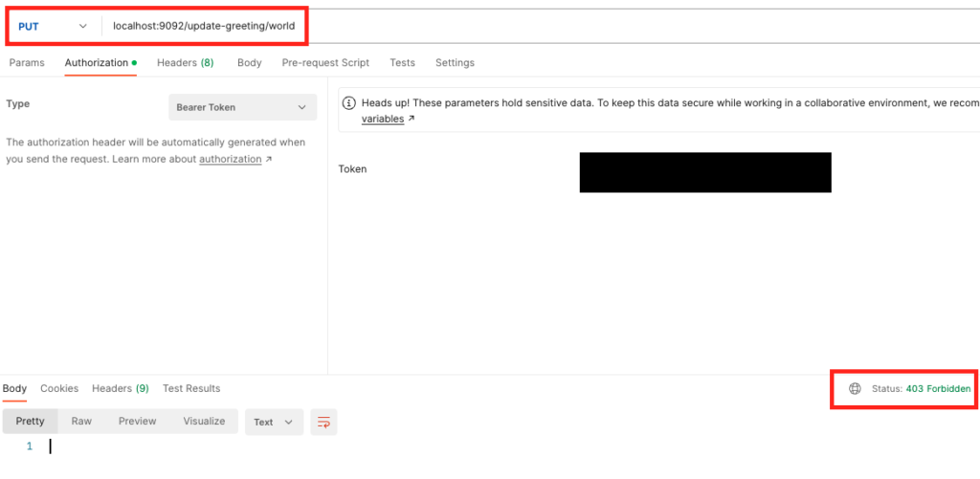Select the Authorization tab
980x479 pixels.
click(x=97, y=63)
